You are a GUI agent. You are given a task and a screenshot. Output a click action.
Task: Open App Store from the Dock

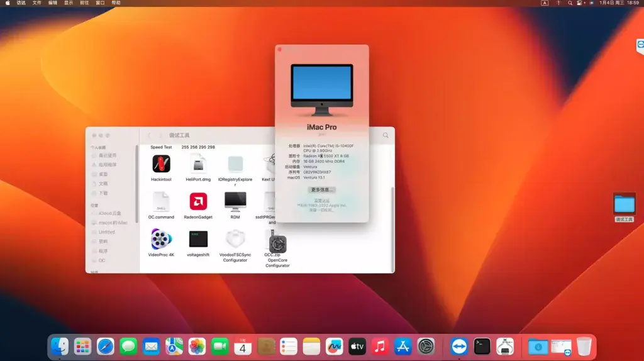pos(403,347)
